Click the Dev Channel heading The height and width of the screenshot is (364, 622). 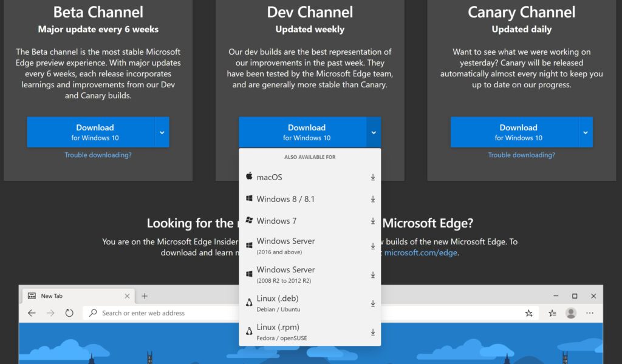310,12
